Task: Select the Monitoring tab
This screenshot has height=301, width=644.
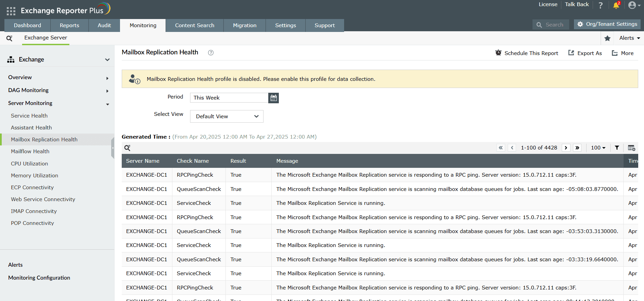Action: [x=143, y=25]
